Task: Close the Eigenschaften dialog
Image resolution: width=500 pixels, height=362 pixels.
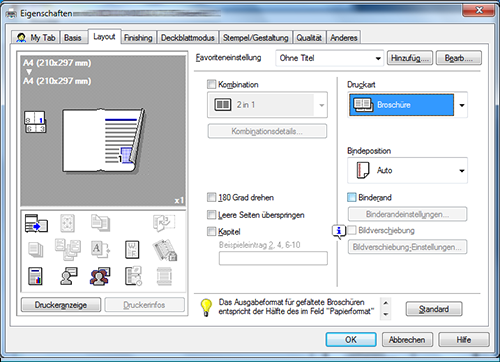Action: coord(479,10)
